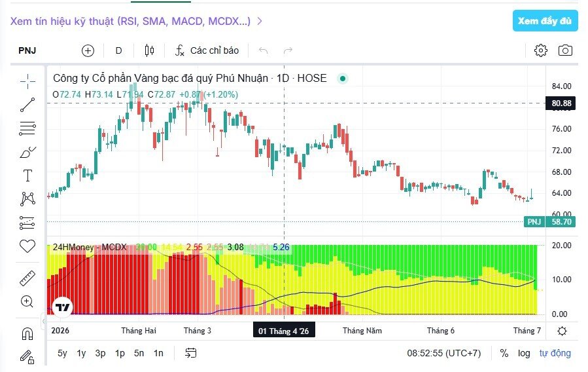Viewport: 588px width, 372px height.
Task: Change the D interval selector
Action: tap(118, 50)
